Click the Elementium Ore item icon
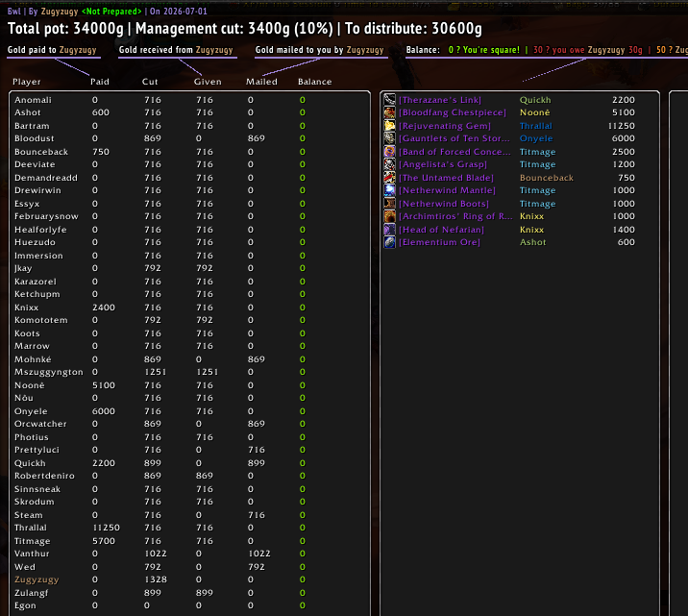The width and height of the screenshot is (688, 616). (x=389, y=242)
